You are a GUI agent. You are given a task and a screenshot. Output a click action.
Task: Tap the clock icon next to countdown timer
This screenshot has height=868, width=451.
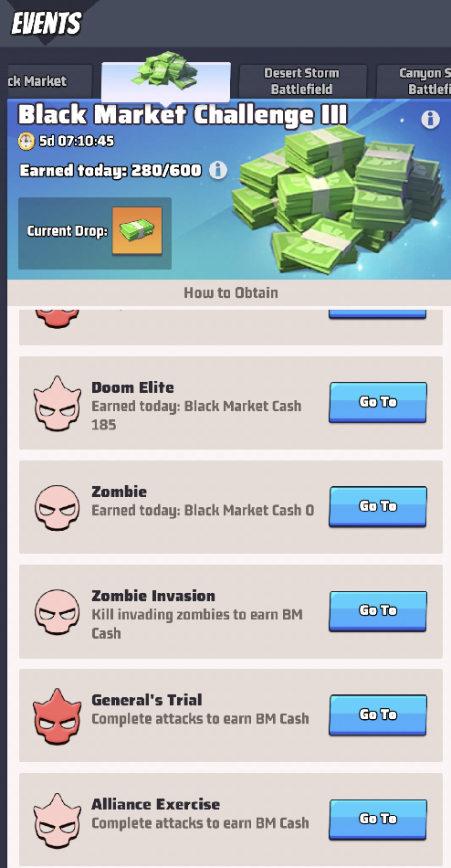pyautogui.click(x=26, y=141)
